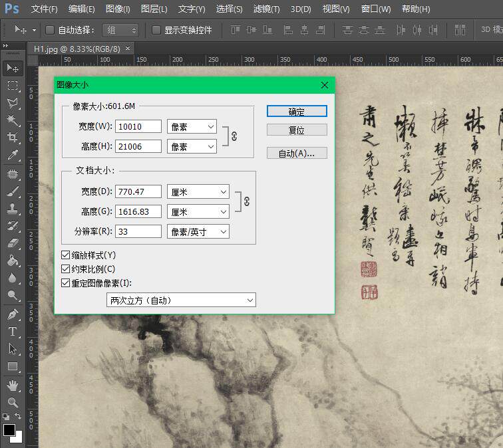The image size is (503, 448).
Task: Click the pixel height field 21006
Action: point(138,146)
